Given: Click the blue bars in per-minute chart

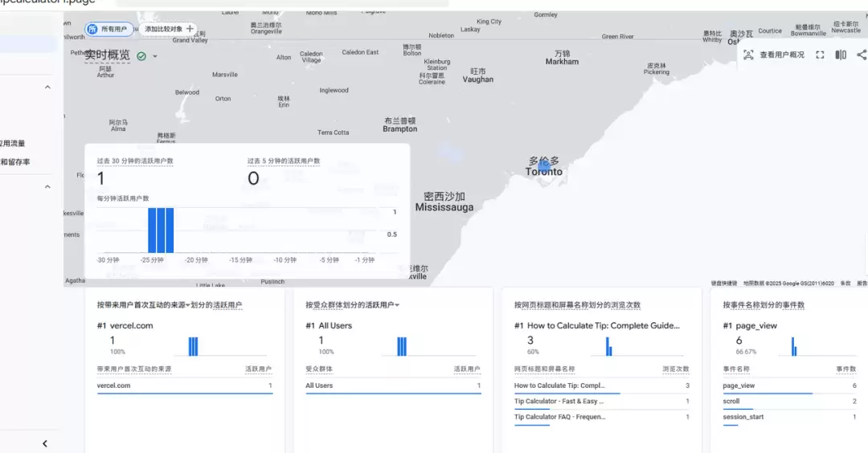Looking at the screenshot, I should [x=161, y=230].
